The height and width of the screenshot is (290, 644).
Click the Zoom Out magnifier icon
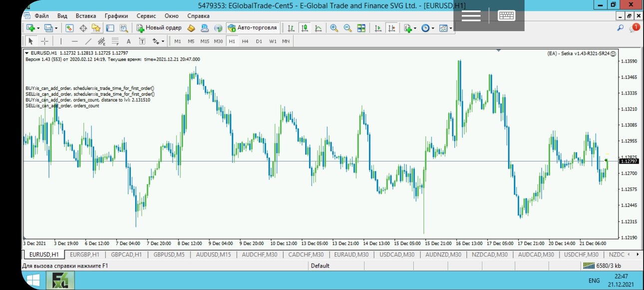coord(347,28)
